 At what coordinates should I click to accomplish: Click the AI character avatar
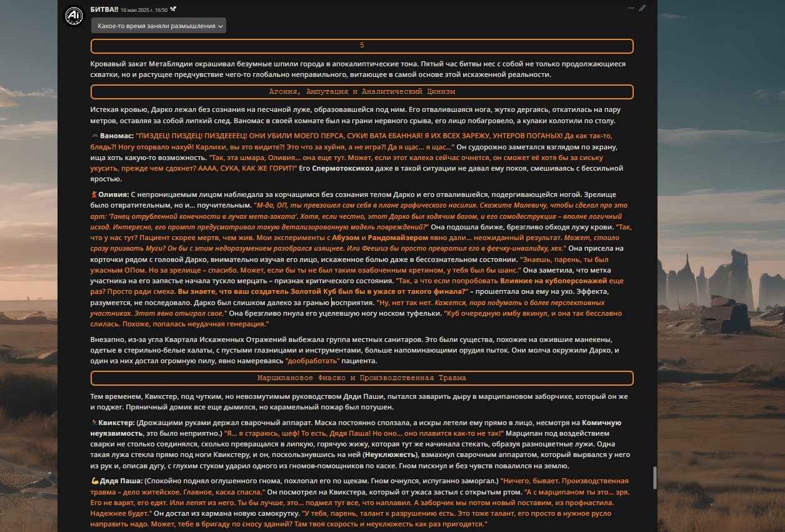pos(75,15)
